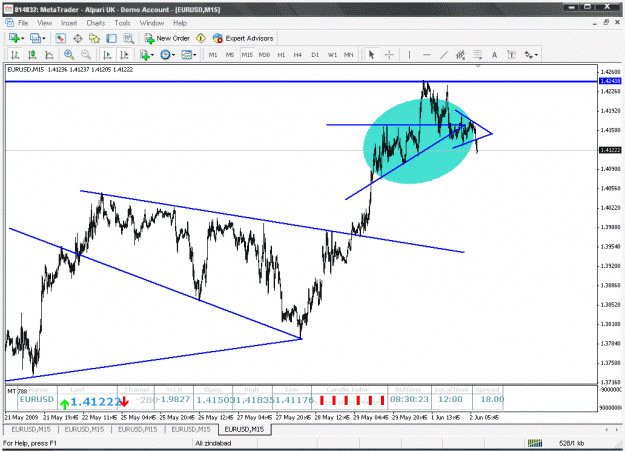Open the File menu
The height and width of the screenshot is (451, 625).
pos(23,23)
